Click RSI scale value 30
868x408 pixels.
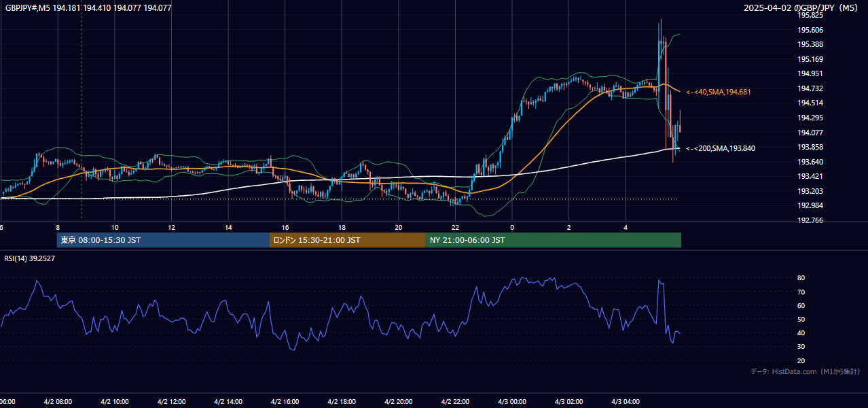tap(801, 347)
